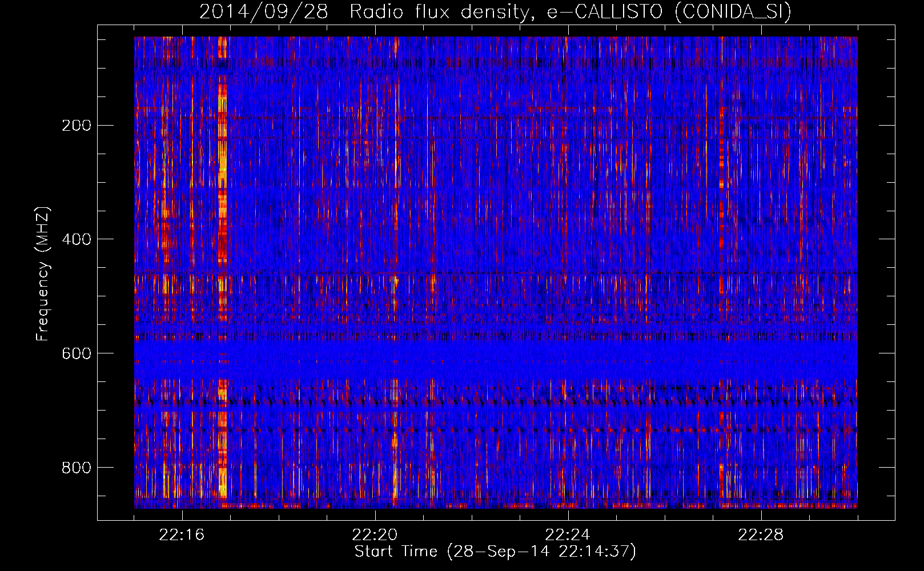Screen dimensions: 924x571
Task: Click the 'Start Time (28-Sep-14 22:14:37)' label
Action: tap(495, 552)
